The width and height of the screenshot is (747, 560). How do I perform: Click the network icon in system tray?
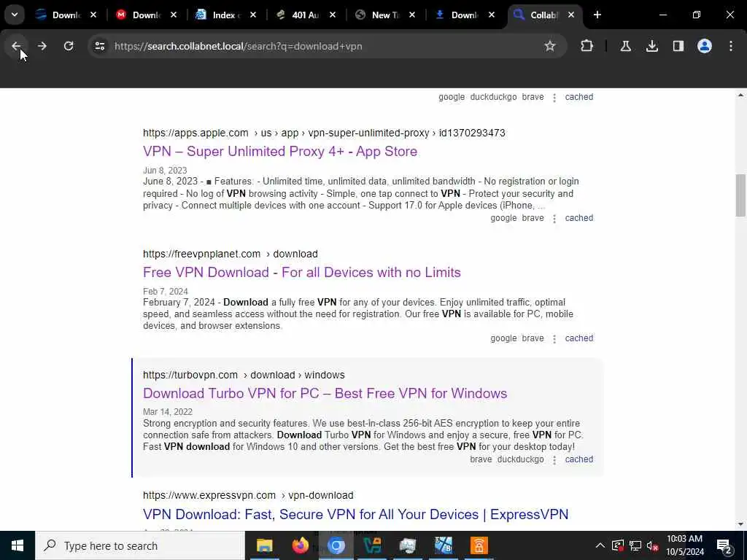pyautogui.click(x=635, y=545)
